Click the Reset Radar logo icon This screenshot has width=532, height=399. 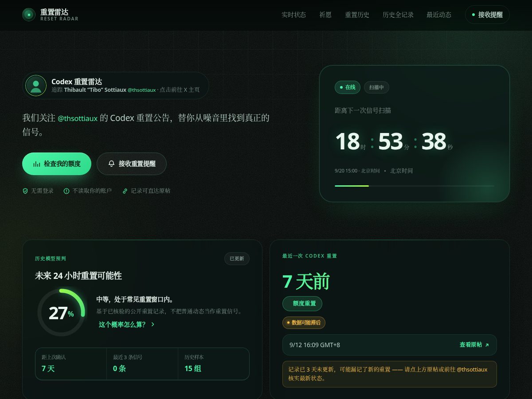29,15
